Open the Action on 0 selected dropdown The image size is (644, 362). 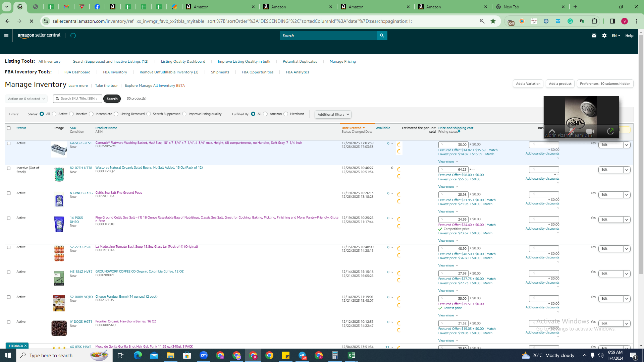(x=26, y=99)
